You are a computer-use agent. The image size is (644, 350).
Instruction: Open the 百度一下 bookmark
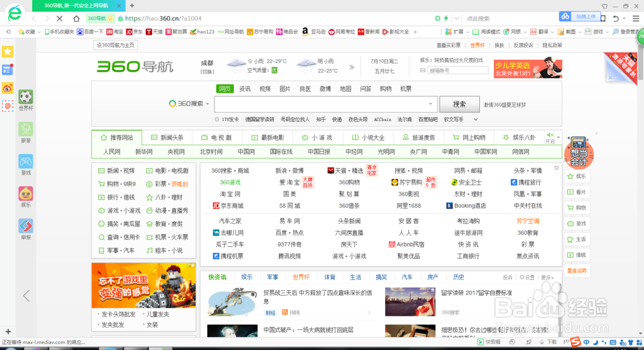point(90,32)
